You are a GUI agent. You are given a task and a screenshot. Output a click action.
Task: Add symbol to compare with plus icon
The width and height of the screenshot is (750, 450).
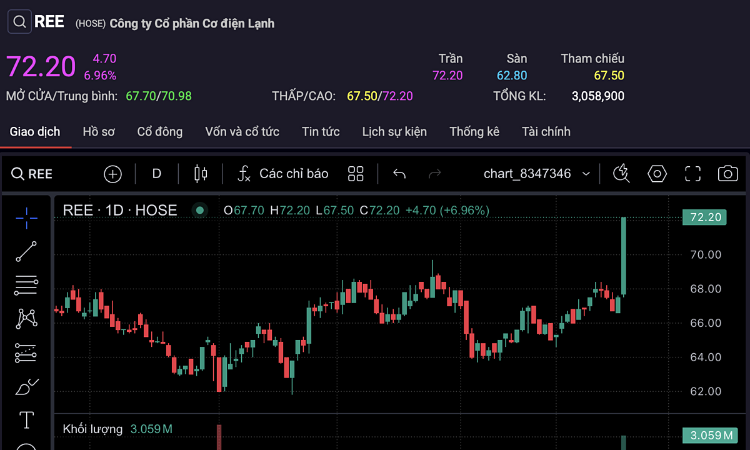coord(113,174)
